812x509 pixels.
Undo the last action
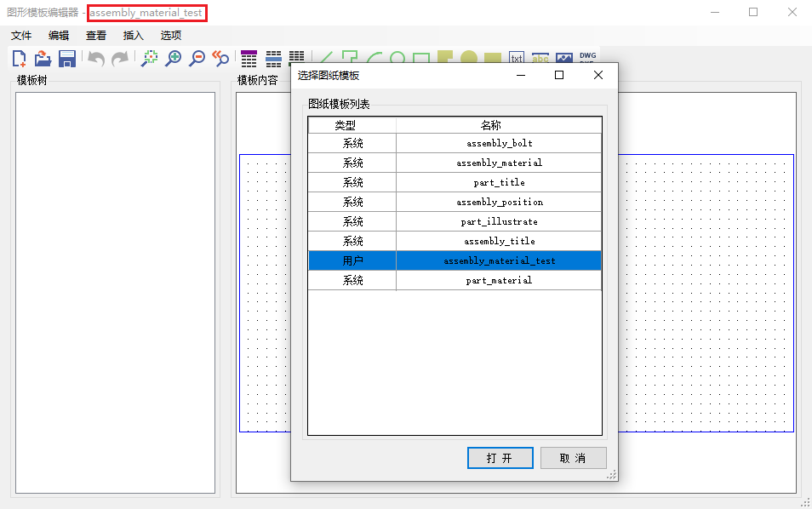point(96,59)
